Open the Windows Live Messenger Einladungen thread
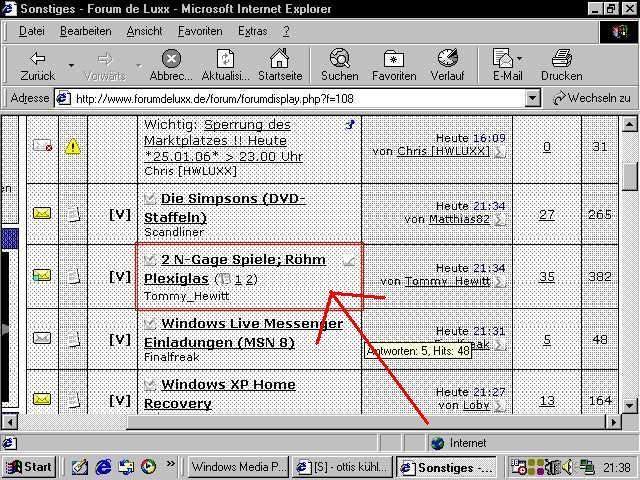 pyautogui.click(x=243, y=333)
